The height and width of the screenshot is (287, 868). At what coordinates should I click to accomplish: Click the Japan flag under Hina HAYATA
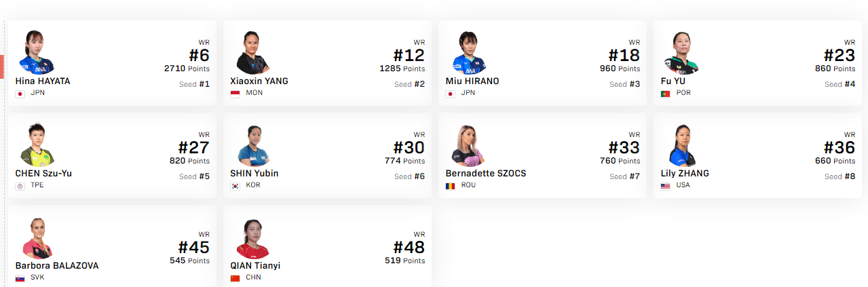click(20, 94)
